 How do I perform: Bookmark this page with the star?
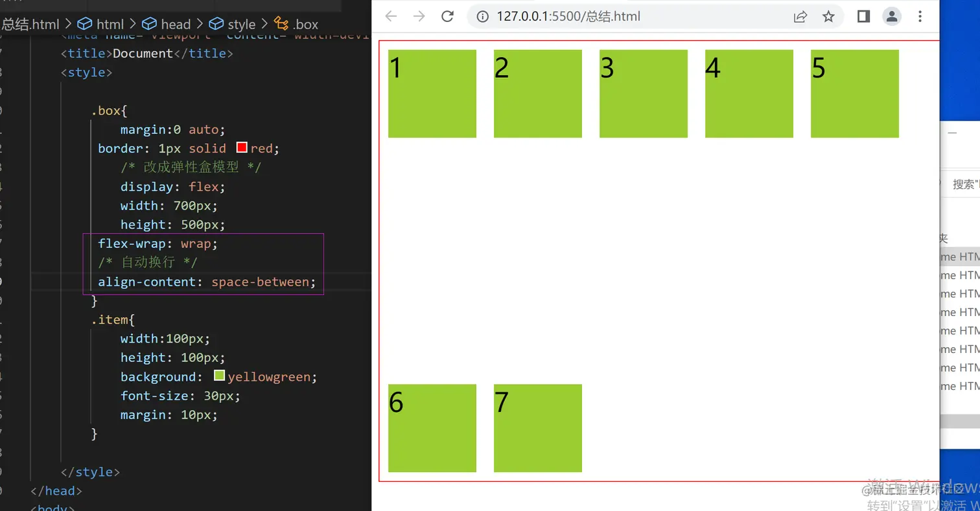[828, 17]
